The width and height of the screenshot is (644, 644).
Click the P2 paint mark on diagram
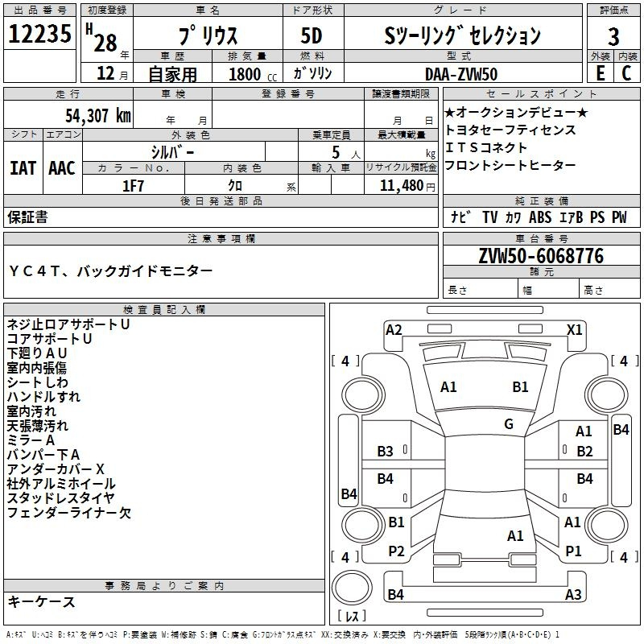tap(396, 551)
